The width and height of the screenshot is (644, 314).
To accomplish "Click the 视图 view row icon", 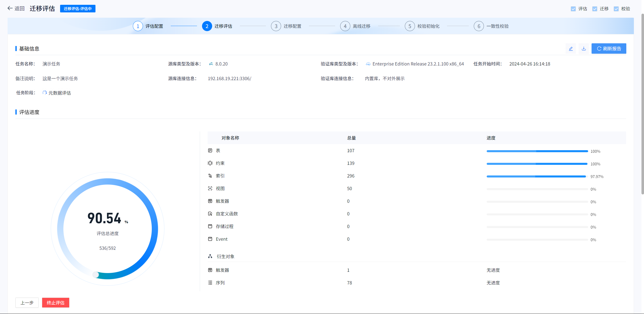I will coord(210,188).
